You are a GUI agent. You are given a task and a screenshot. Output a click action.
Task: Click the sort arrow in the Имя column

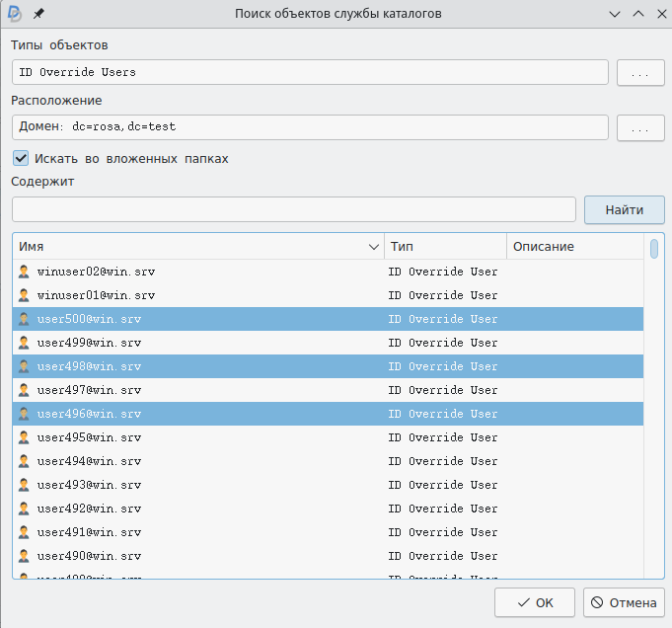pos(374,247)
